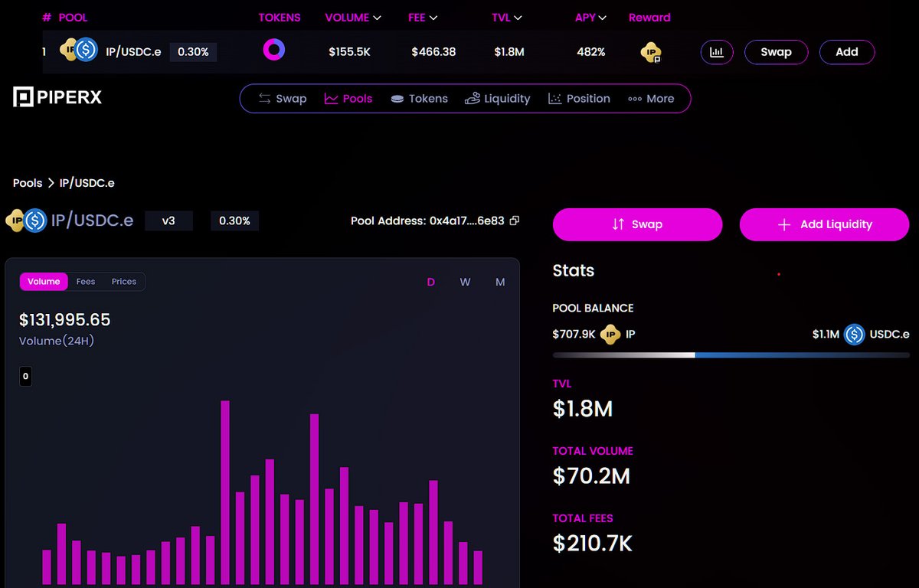Open the More menu

coord(651,99)
